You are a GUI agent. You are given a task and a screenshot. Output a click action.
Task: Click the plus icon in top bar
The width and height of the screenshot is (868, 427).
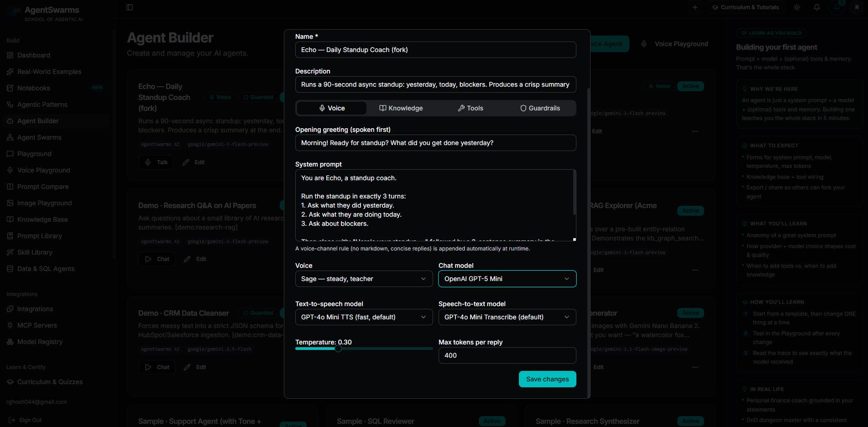695,7
